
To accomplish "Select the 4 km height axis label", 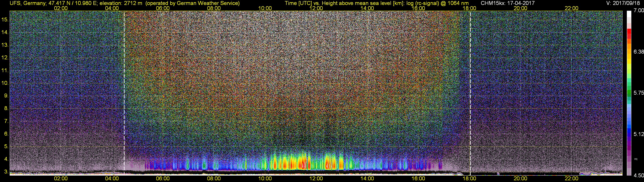I will pos(6,159).
